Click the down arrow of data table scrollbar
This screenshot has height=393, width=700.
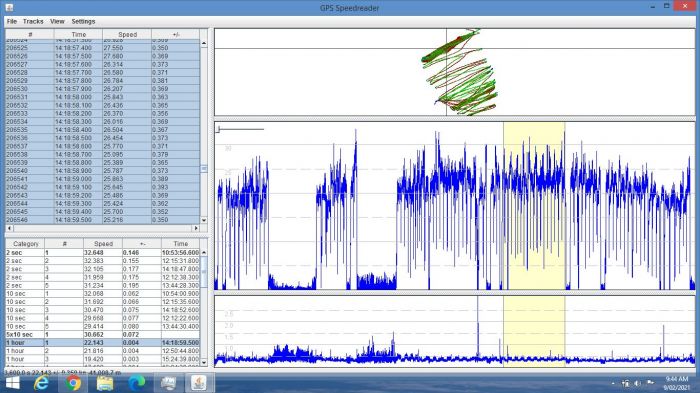[x=204, y=220]
